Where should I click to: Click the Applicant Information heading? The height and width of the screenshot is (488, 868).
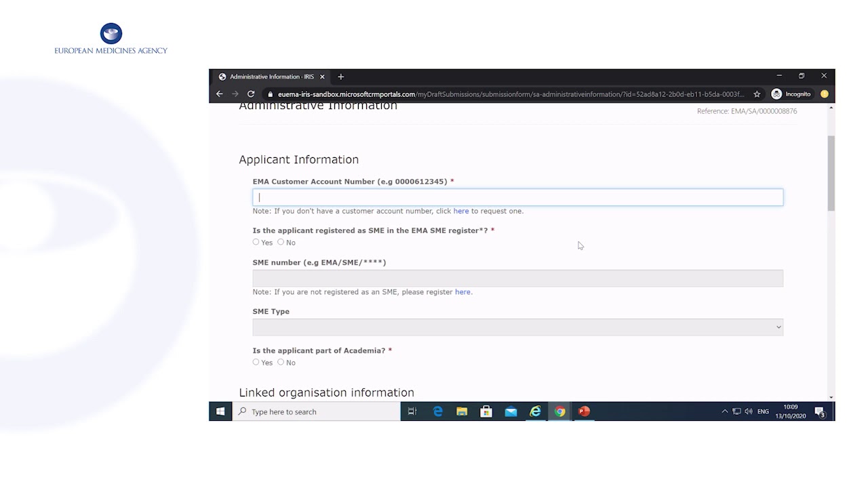[x=298, y=159]
